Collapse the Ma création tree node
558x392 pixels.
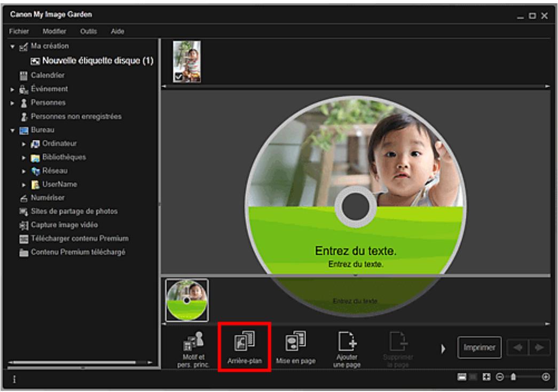[12, 46]
